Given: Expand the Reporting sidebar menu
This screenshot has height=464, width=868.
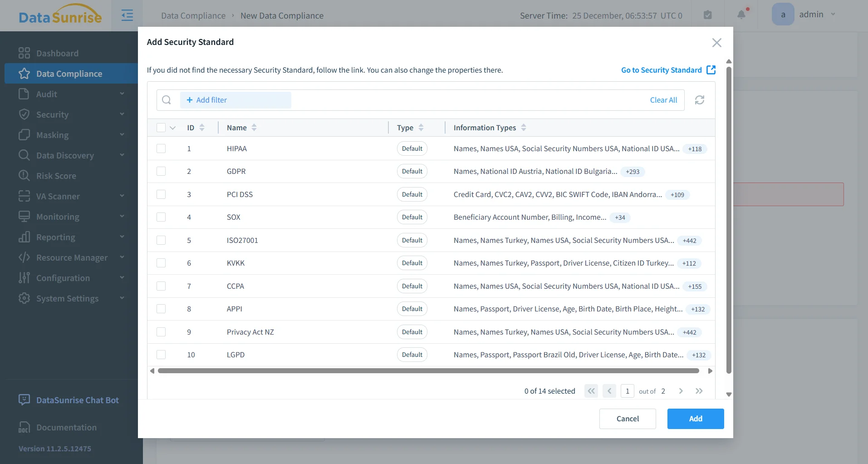Looking at the screenshot, I should tap(55, 237).
